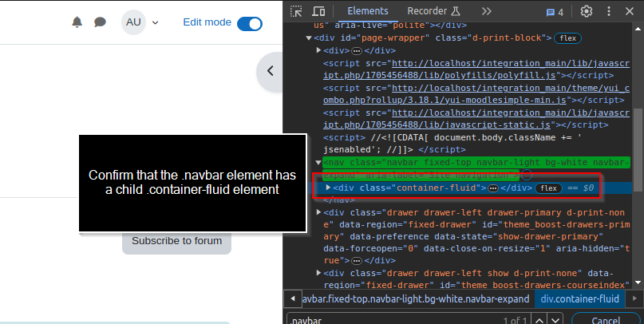The height and width of the screenshot is (324, 644).
Task: Open the polyfill.js script link
Action: pyautogui.click(x=476, y=69)
